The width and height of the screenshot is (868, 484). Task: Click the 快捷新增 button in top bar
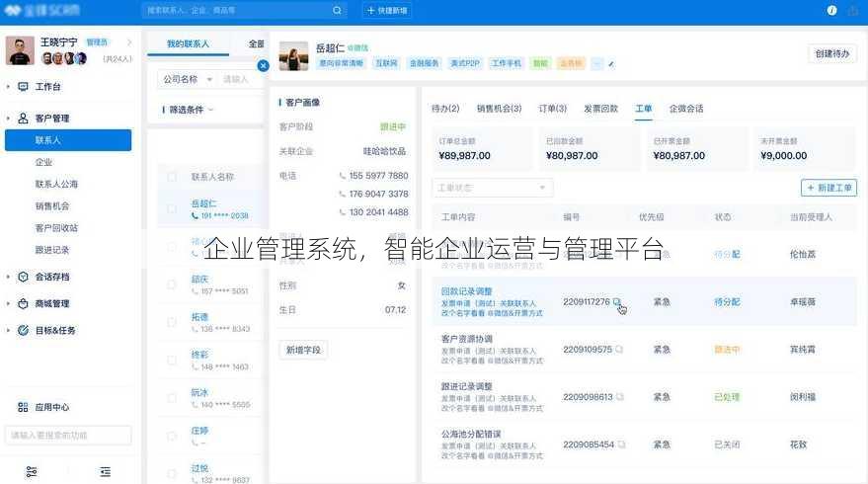pos(386,11)
